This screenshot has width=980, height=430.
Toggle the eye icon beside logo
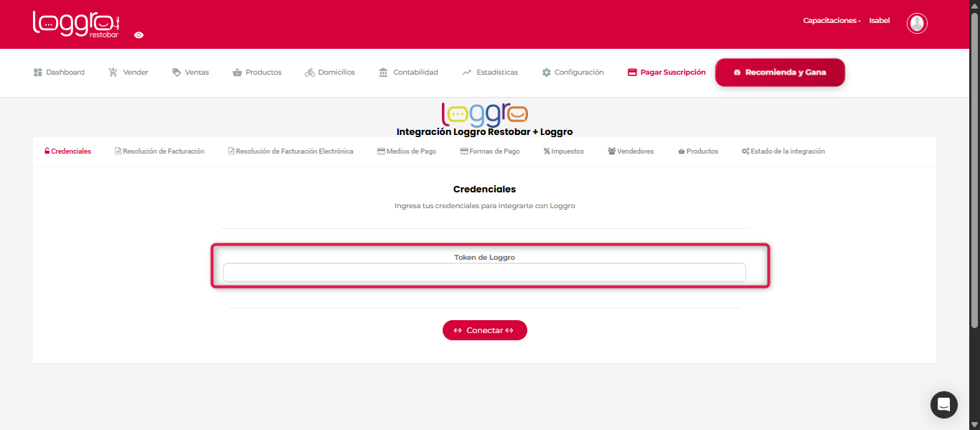coord(138,35)
